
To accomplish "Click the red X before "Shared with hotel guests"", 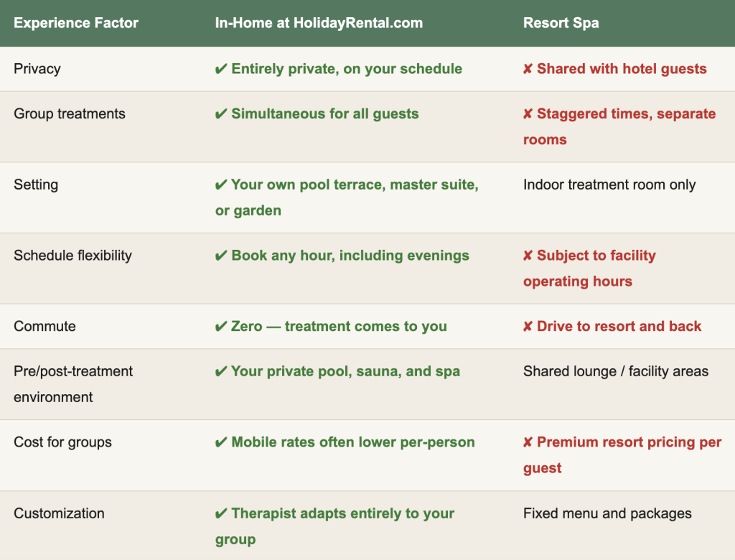I will pyautogui.click(x=528, y=69).
